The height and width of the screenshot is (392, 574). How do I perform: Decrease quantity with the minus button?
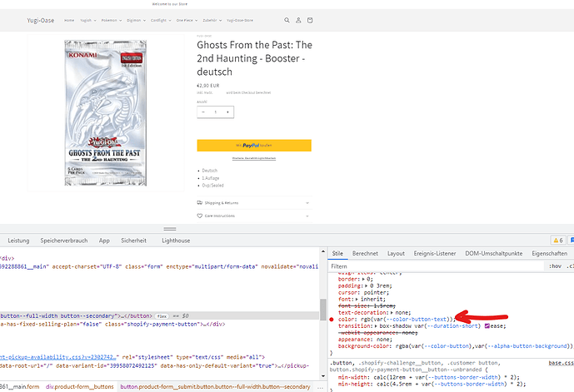203,112
